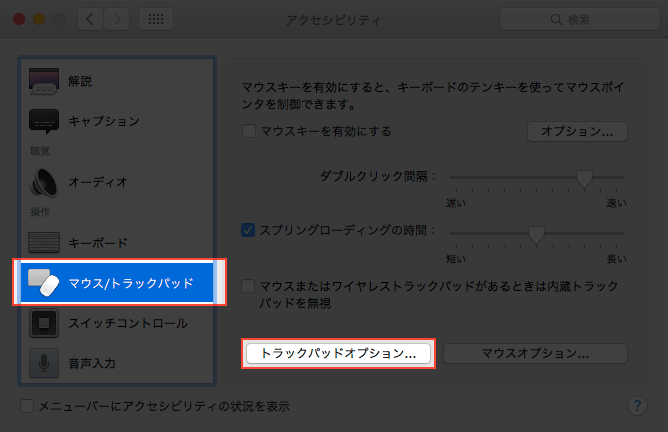The image size is (668, 432).
Task: Click the yellow minimize window button
Action: pos(39,19)
